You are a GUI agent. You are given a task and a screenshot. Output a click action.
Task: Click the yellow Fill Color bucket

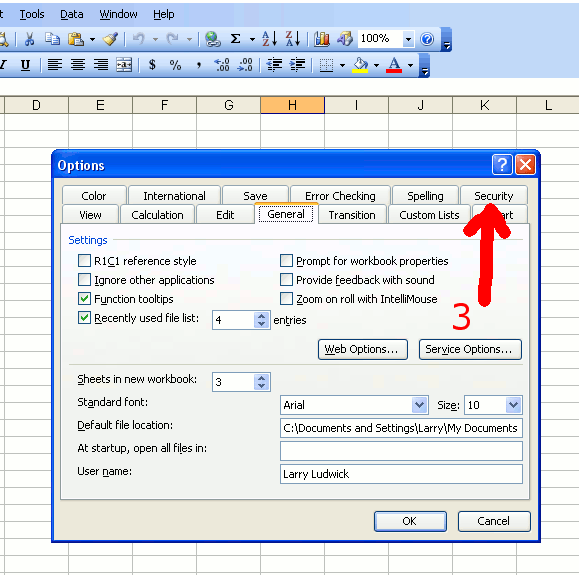click(360, 65)
